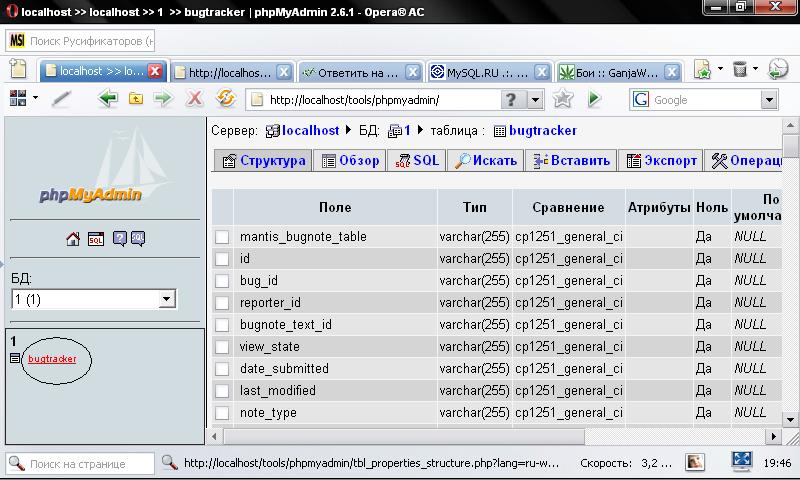Click the stop loading red X
Screen dimensions: 800x480
click(x=194, y=98)
